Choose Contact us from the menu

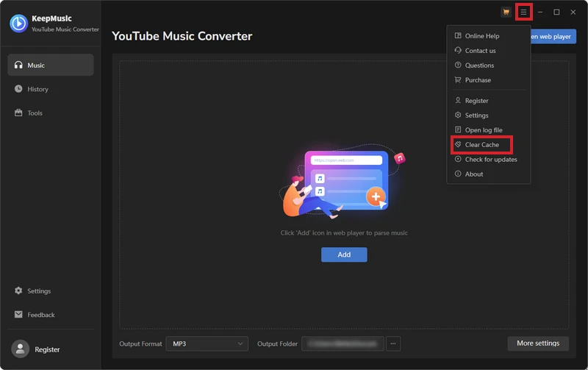[x=488, y=51]
